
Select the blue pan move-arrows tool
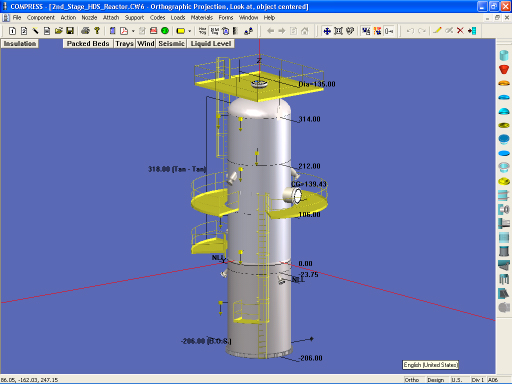coord(327,31)
